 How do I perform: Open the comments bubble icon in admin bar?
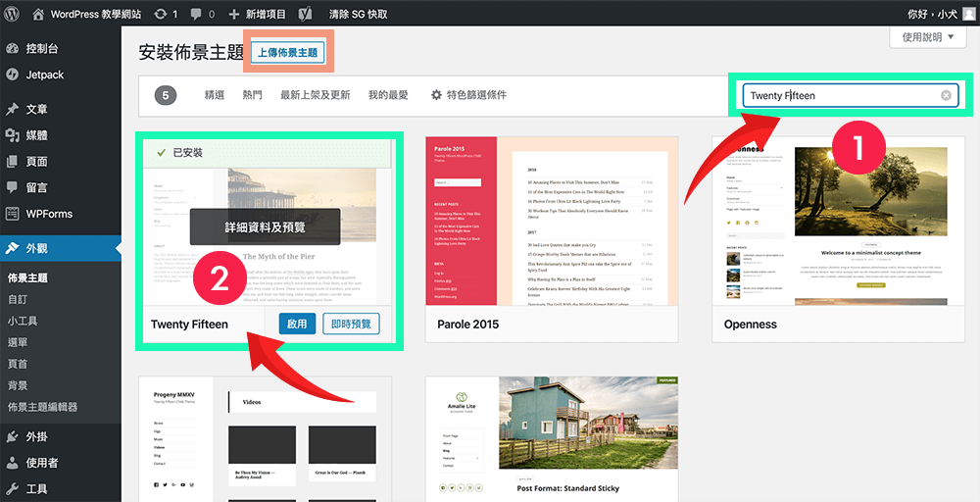pyautogui.click(x=196, y=14)
